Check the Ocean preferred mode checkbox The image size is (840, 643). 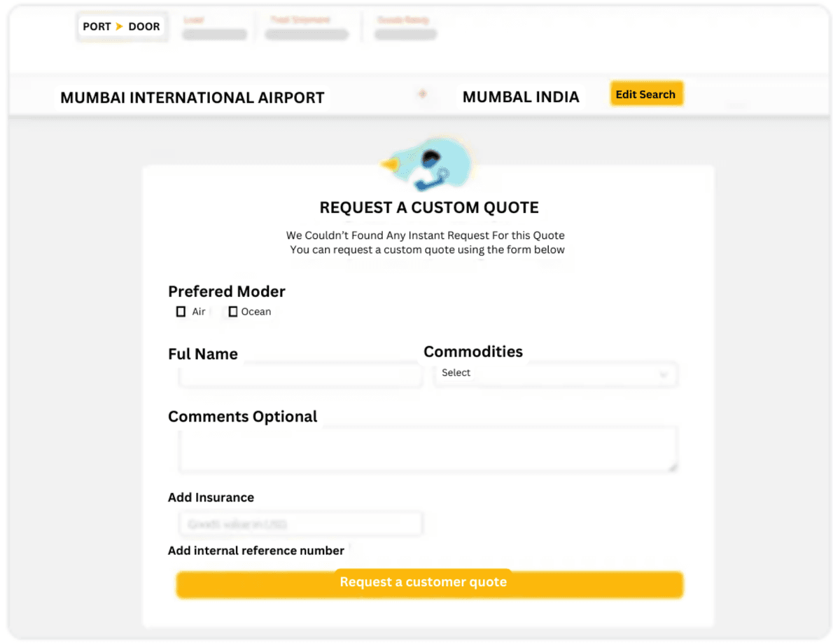233,312
